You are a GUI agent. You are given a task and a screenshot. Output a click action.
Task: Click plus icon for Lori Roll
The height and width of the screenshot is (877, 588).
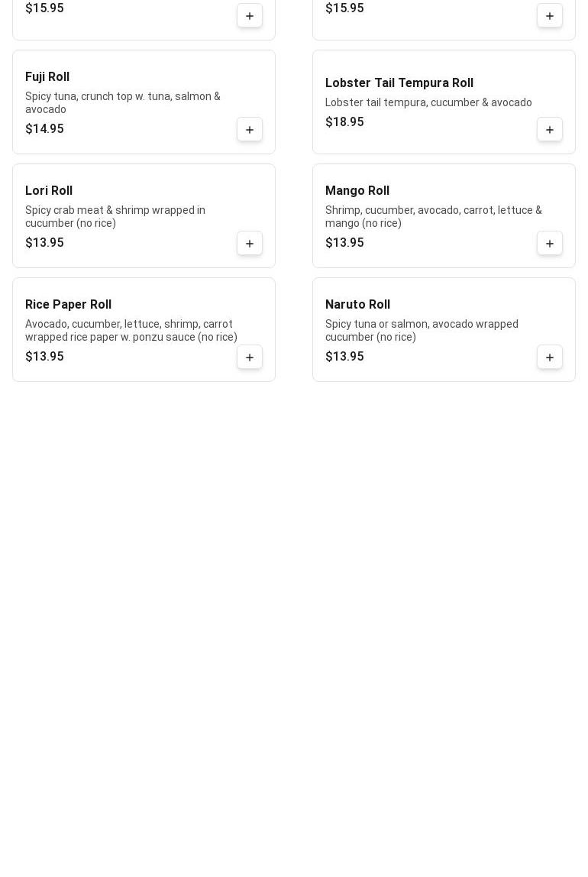(250, 244)
